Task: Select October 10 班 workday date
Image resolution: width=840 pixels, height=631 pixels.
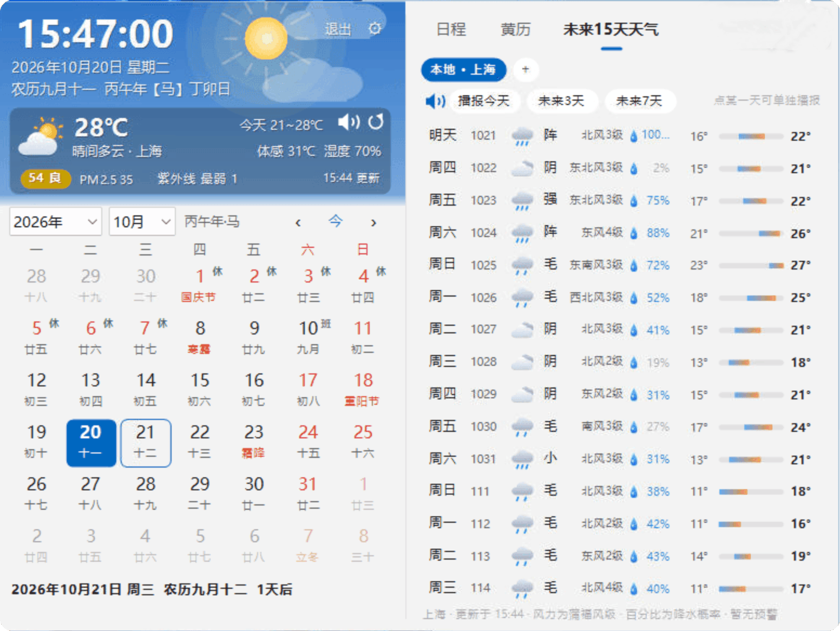Action: point(310,337)
